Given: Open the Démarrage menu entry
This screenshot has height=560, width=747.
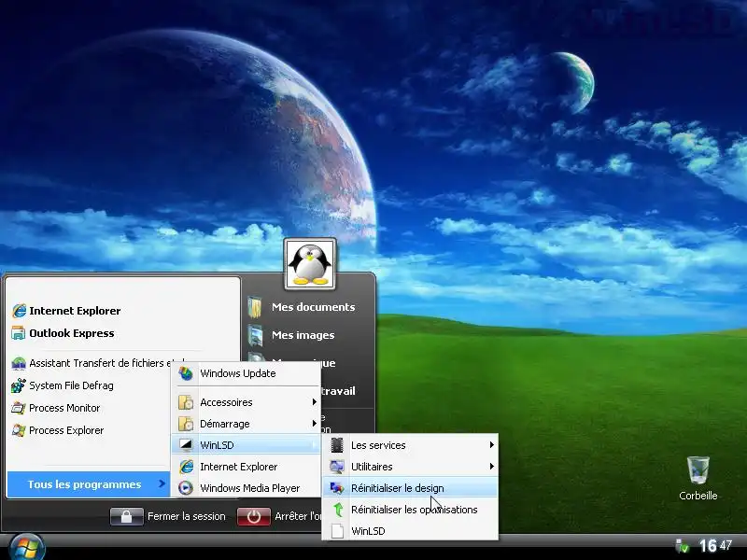Looking at the screenshot, I should [247, 424].
